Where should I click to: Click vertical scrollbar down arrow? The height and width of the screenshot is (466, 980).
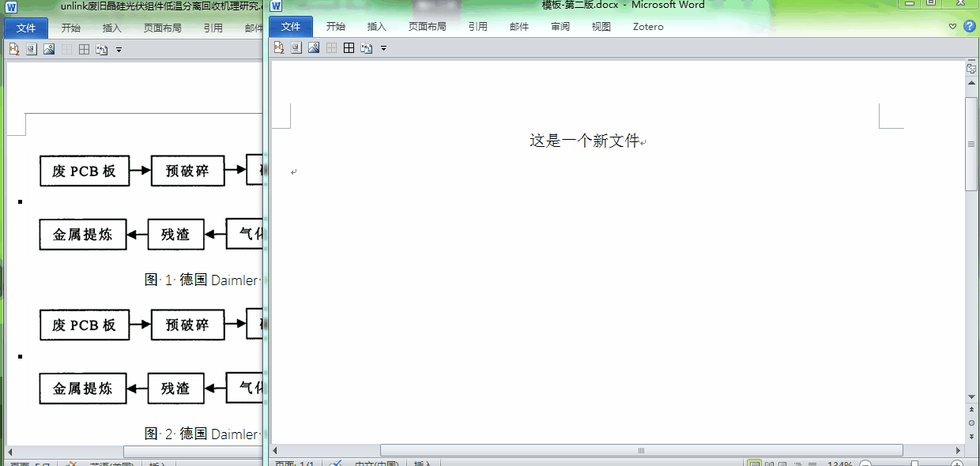971,396
